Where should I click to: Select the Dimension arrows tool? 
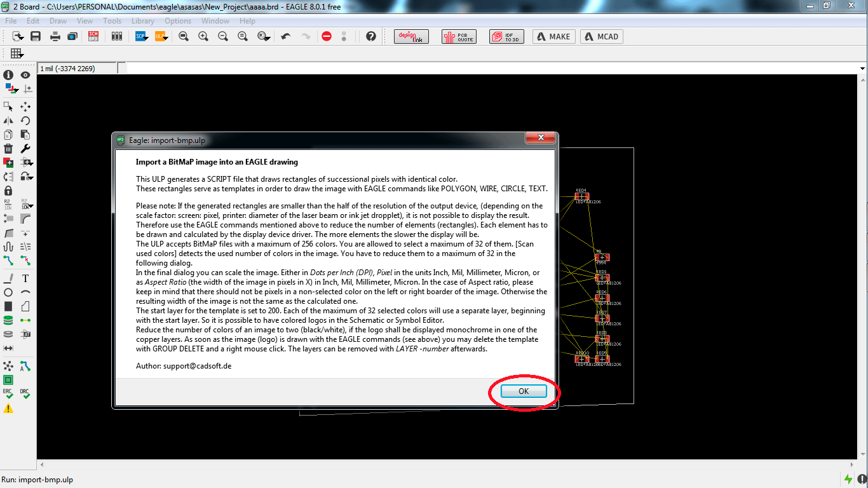tap(8, 348)
